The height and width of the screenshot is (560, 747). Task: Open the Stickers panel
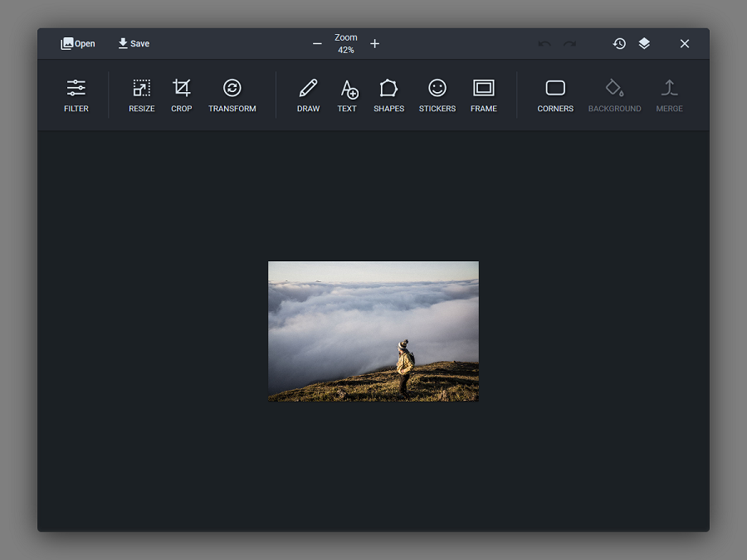tap(437, 94)
